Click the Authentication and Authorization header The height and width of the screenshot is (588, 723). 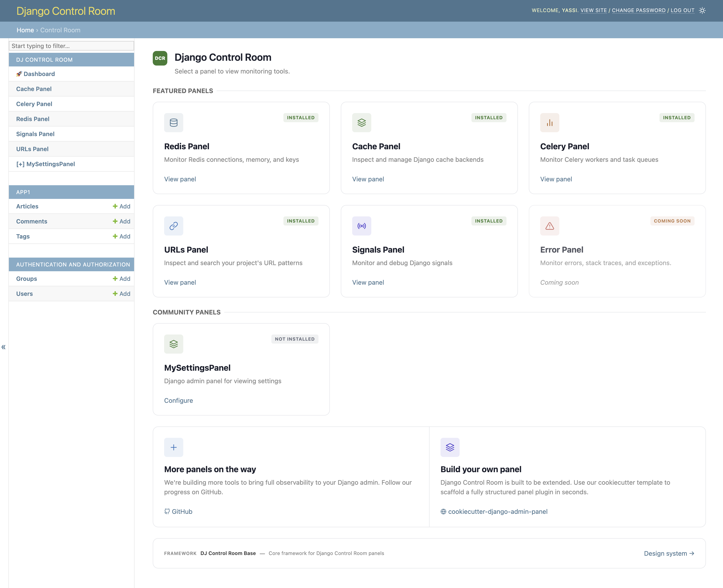[73, 265]
